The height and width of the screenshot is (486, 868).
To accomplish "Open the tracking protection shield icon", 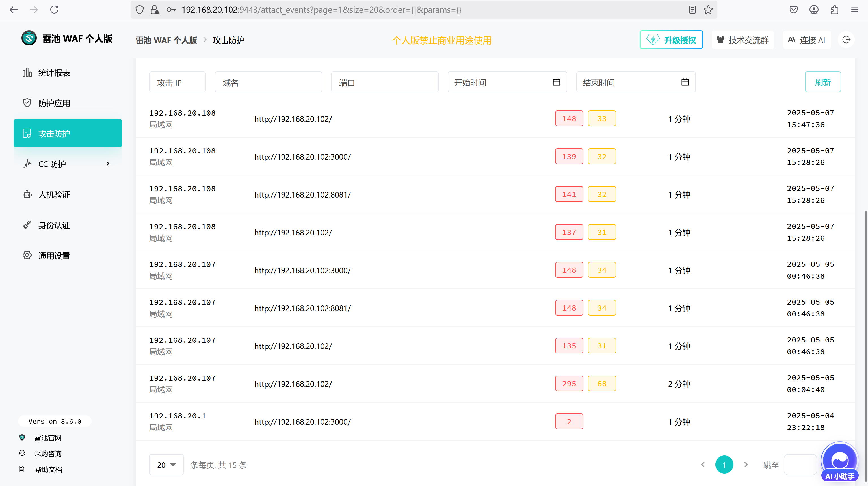I will (140, 10).
